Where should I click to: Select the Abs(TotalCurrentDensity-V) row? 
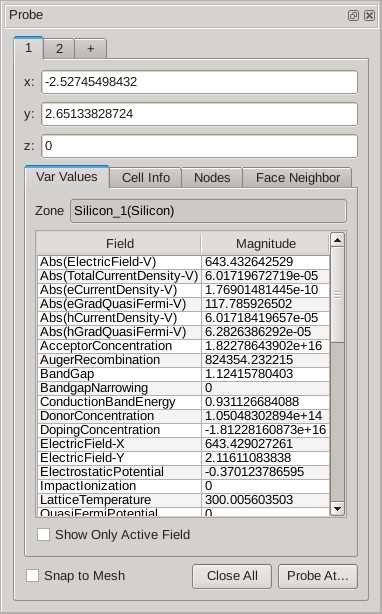click(x=183, y=276)
